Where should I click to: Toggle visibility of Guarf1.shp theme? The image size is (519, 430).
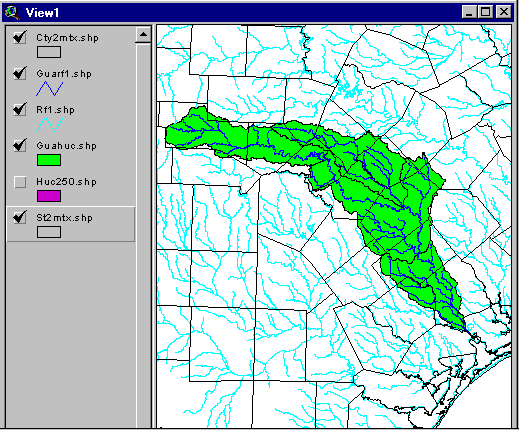(20, 73)
